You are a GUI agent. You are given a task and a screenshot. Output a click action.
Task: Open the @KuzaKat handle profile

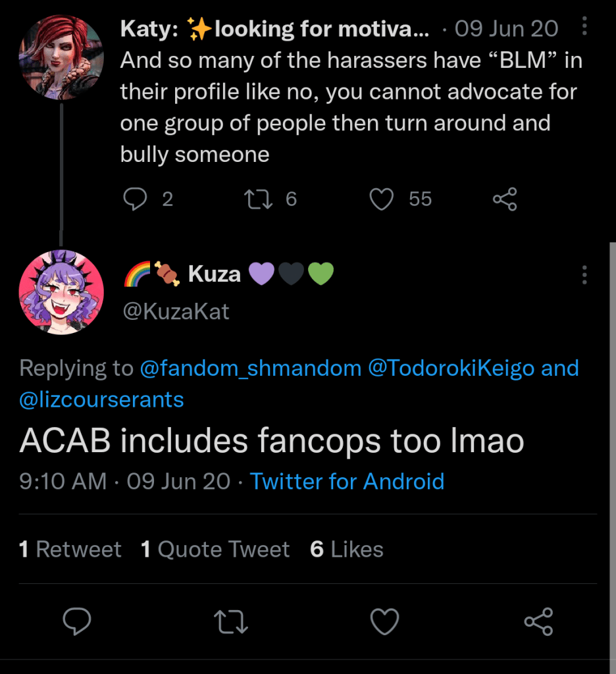pyautogui.click(x=176, y=311)
